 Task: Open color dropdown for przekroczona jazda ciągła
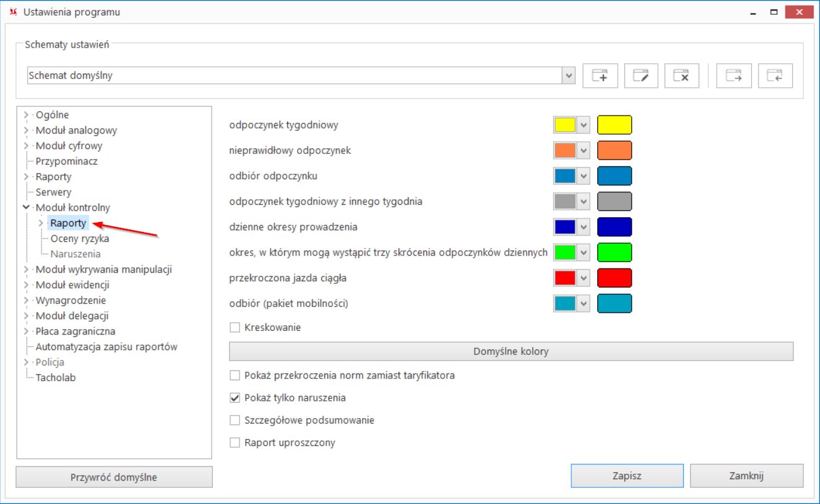583,278
